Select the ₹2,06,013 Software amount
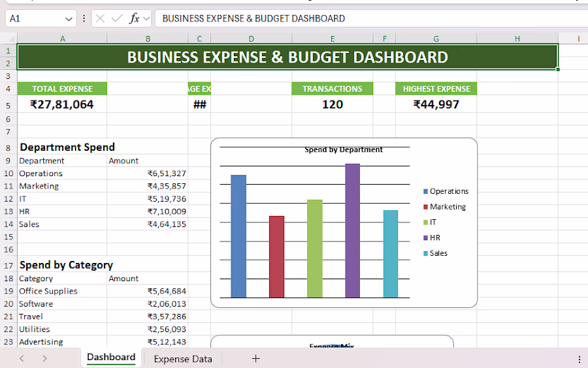The height and width of the screenshot is (368, 588). [148, 304]
